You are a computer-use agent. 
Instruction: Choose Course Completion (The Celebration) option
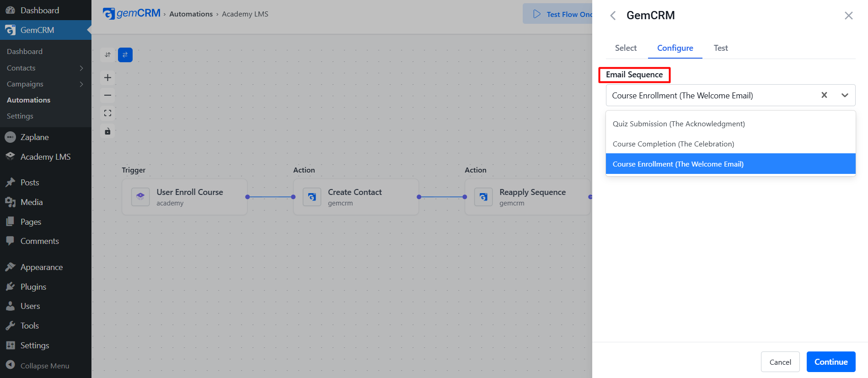click(x=730, y=144)
